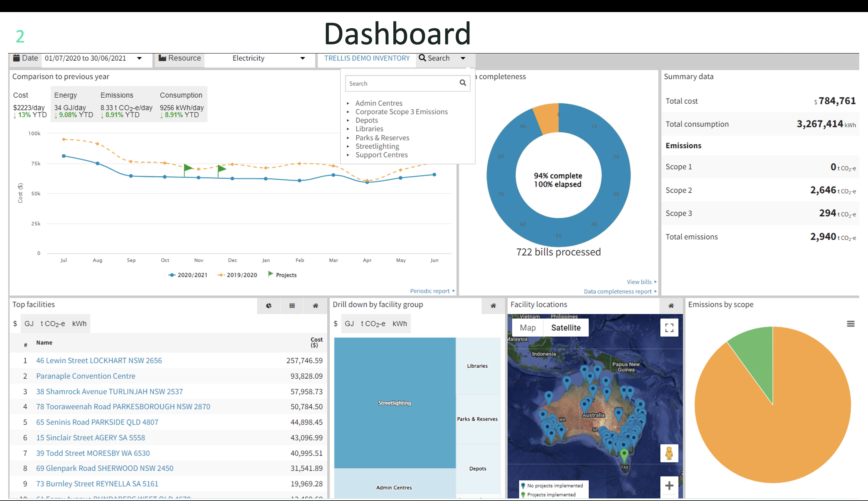The image size is (868, 501).
Task: Toggle facility map to Map view
Action: [527, 328]
